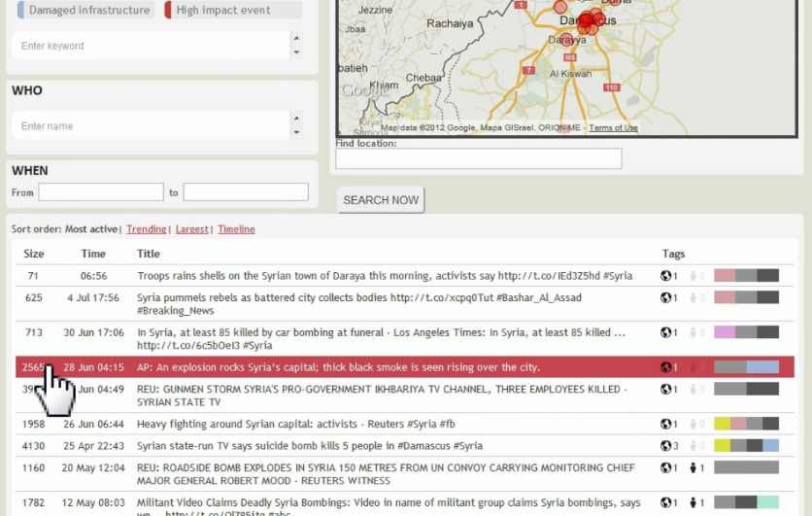Open the map Terms of Use link
This screenshot has height=516, width=812.
[613, 128]
